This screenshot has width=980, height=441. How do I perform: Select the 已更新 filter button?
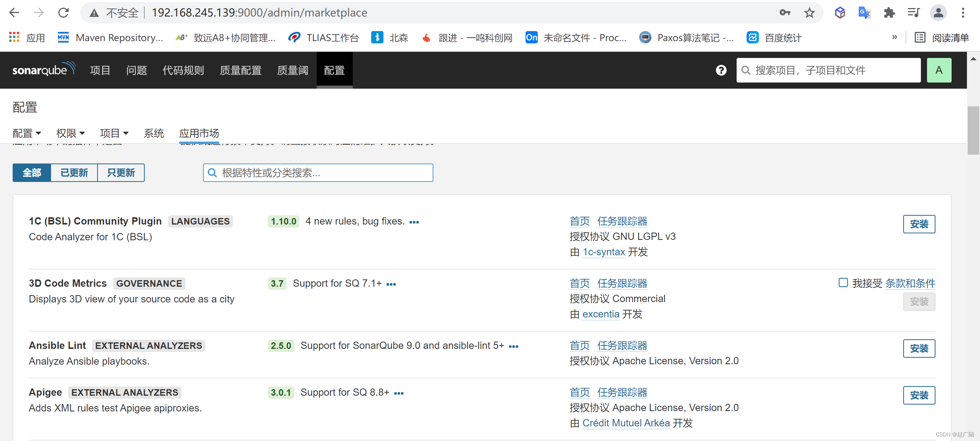tap(74, 173)
